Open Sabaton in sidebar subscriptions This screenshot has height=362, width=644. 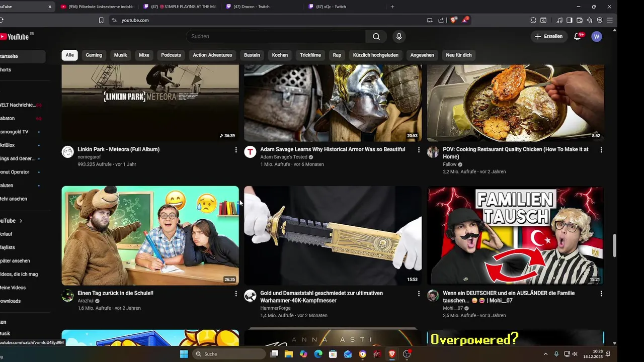8,118
